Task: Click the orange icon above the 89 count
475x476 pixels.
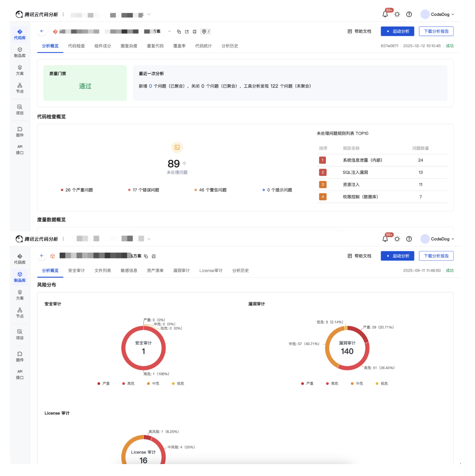Action: [x=177, y=147]
